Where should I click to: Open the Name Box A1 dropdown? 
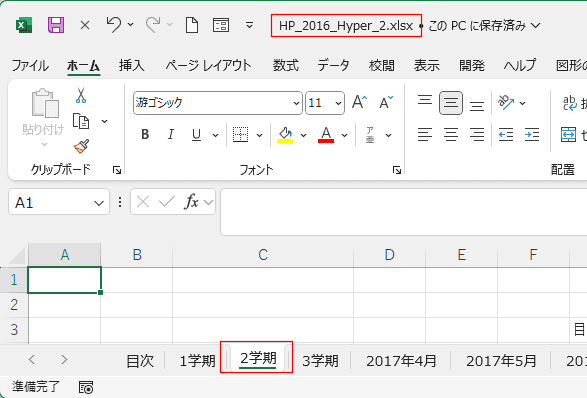[x=99, y=203]
